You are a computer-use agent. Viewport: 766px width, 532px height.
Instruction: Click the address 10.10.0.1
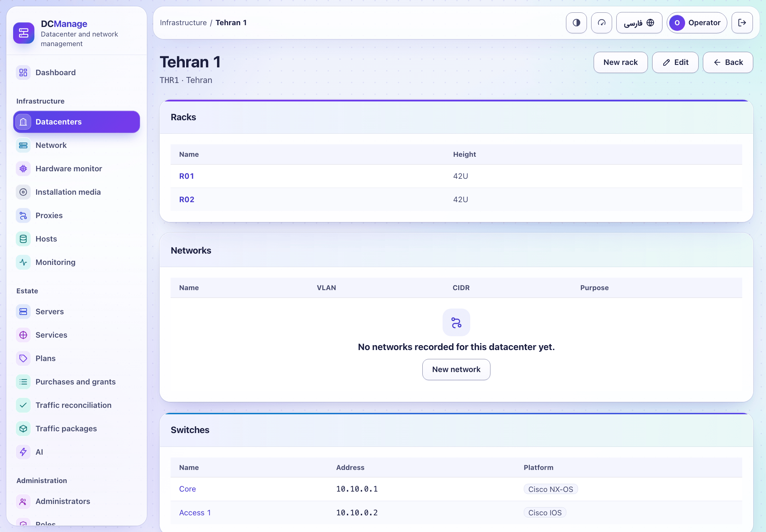coord(357,489)
